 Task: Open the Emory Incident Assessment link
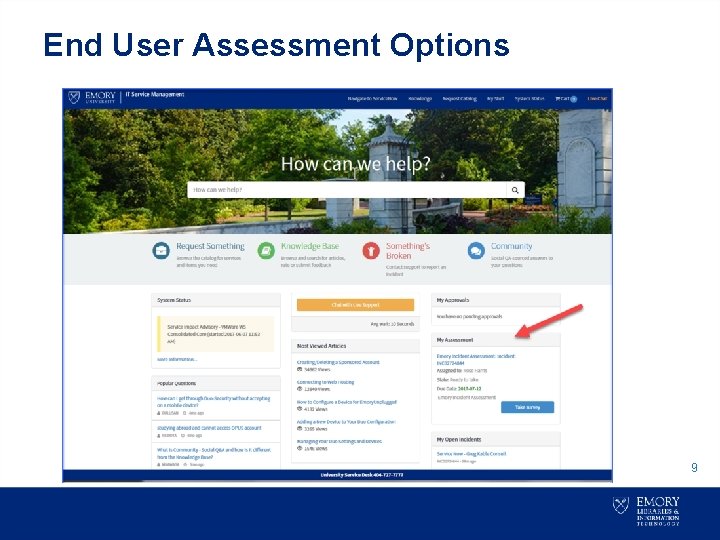(476, 360)
